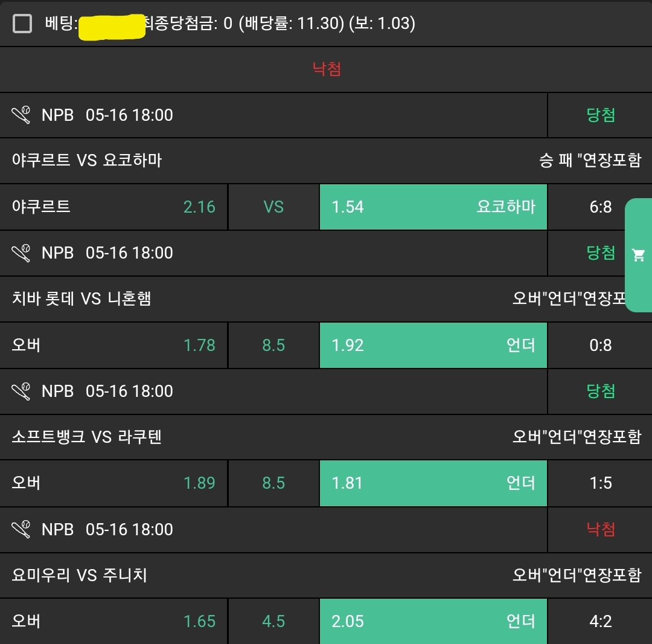Select 오버 at 1.65 odds
The image size is (652, 644).
coord(113,621)
